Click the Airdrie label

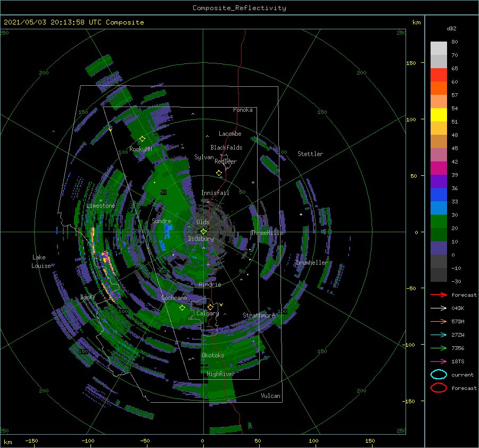pyautogui.click(x=210, y=284)
